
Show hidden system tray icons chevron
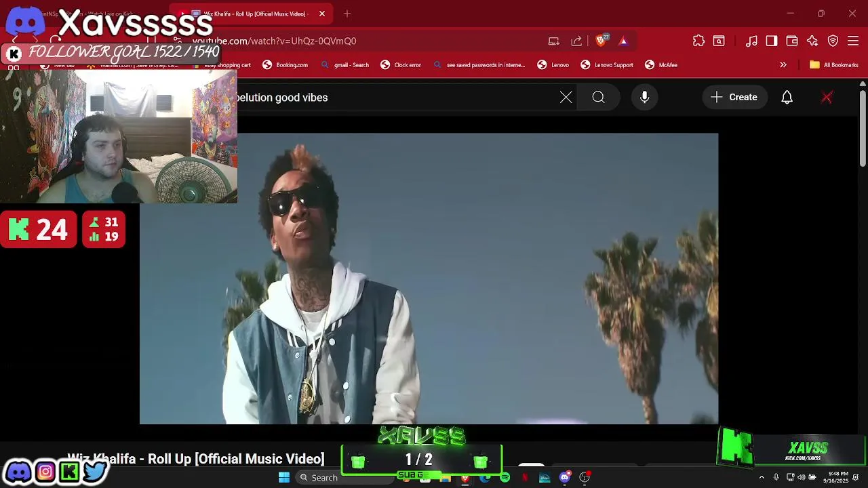tap(762, 478)
